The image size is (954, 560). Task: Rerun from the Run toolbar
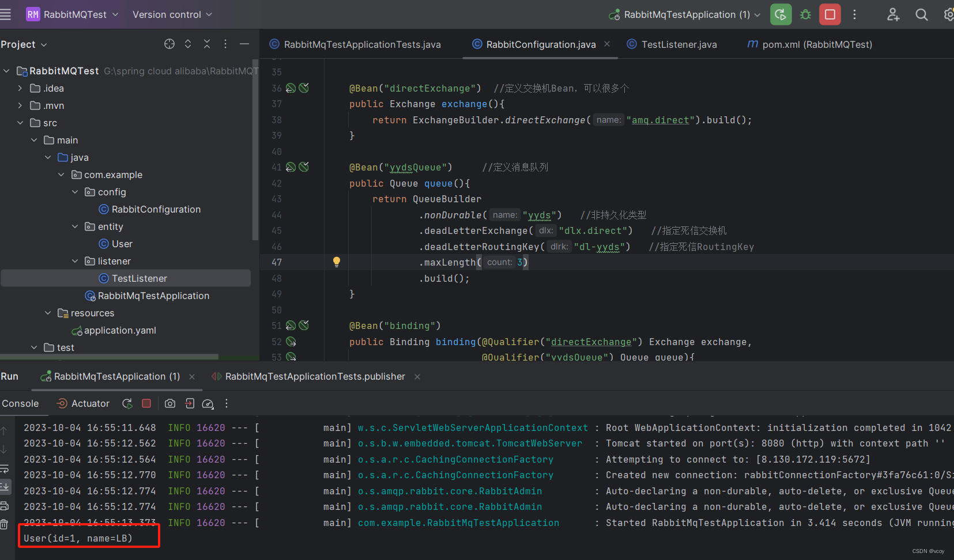(128, 403)
